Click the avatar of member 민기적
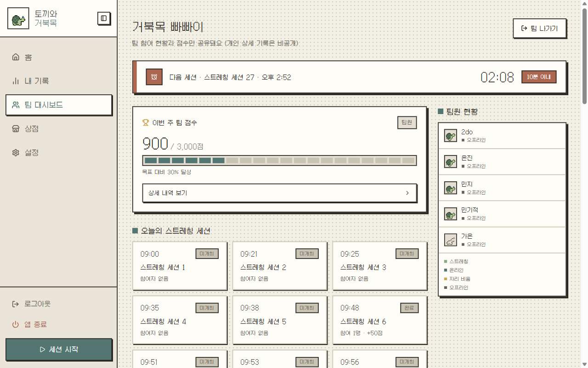Screen dimensions: 588x368 pyautogui.click(x=451, y=214)
